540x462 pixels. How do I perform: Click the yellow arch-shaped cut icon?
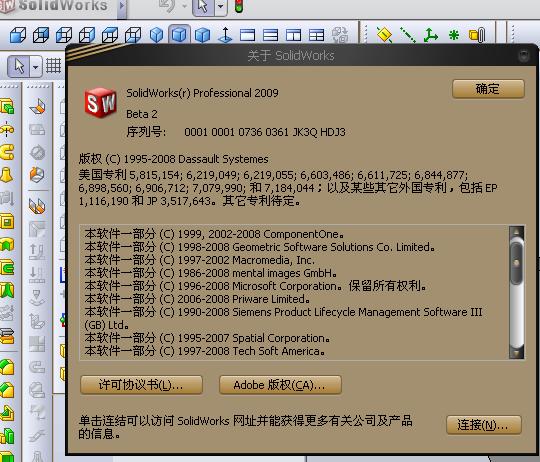click(x=7, y=244)
